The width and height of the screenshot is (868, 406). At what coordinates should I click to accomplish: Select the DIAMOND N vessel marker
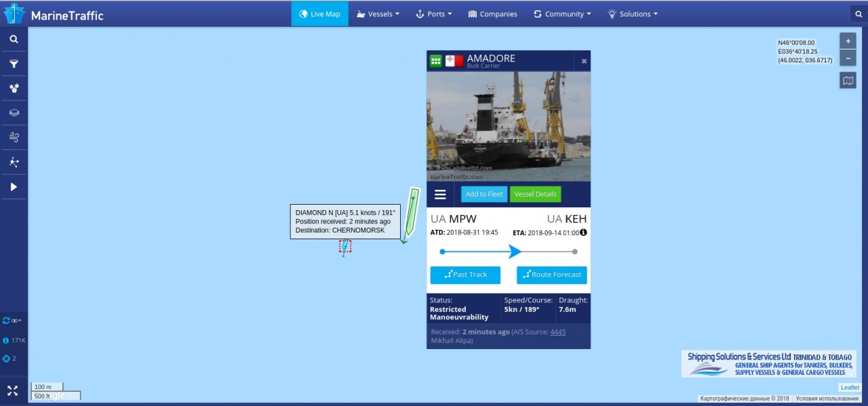pos(345,246)
